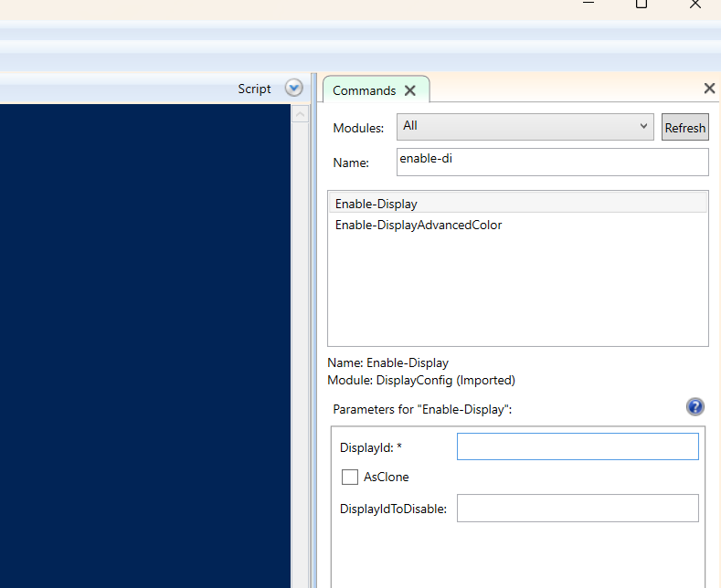Click the Refresh button

coord(685,127)
